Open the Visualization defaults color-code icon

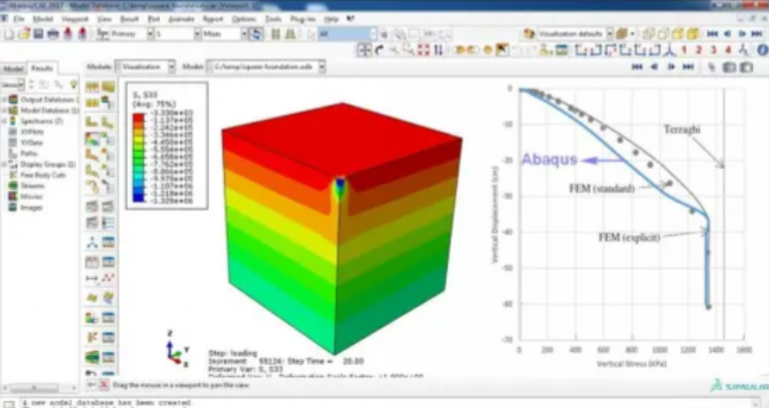point(529,34)
